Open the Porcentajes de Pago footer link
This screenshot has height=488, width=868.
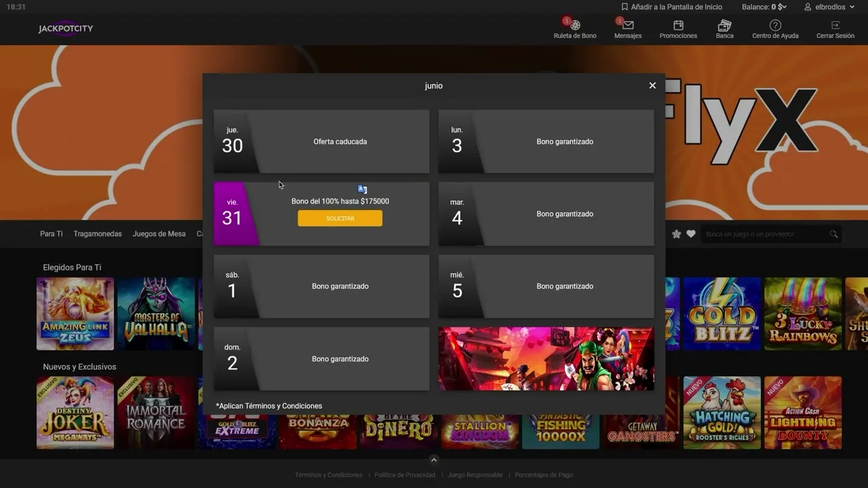point(544,475)
